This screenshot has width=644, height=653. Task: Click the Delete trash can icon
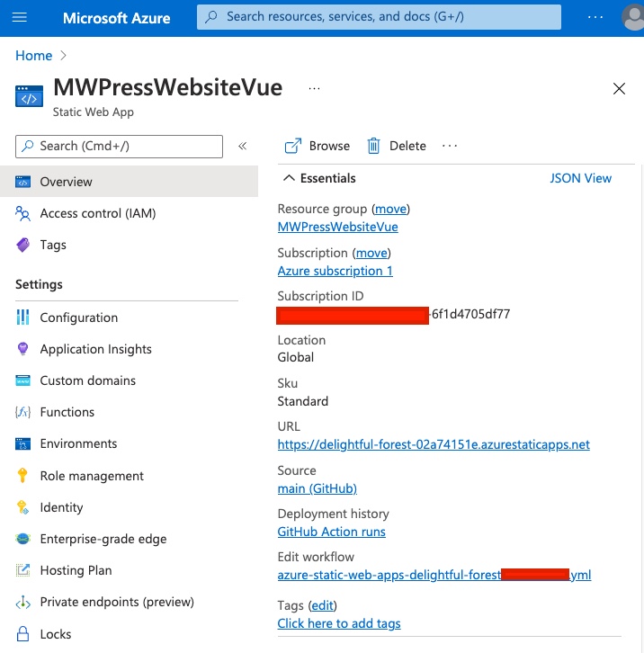tap(373, 146)
